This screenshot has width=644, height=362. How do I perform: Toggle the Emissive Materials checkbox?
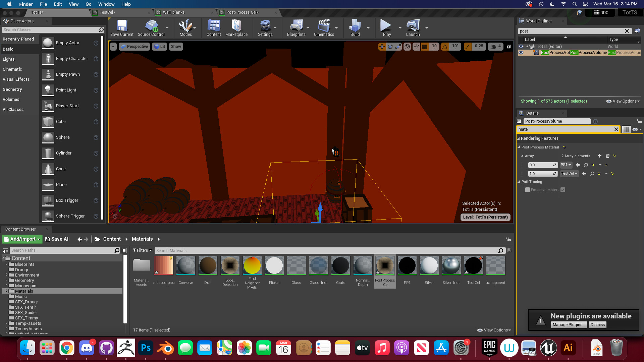tap(563, 190)
